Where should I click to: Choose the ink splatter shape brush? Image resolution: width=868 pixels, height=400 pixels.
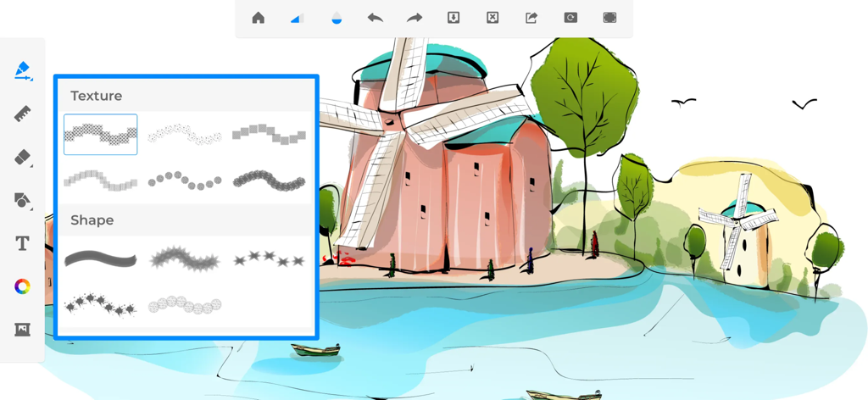pyautogui.click(x=100, y=305)
